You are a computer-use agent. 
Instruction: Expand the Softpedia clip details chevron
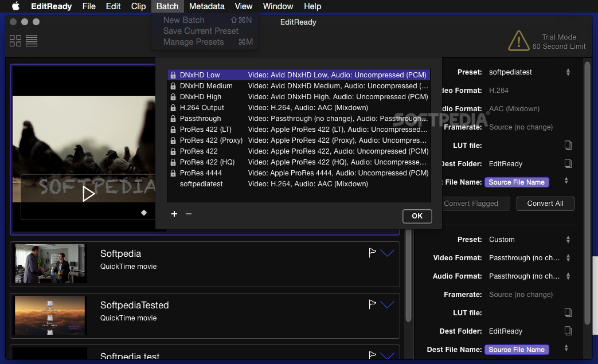point(387,253)
